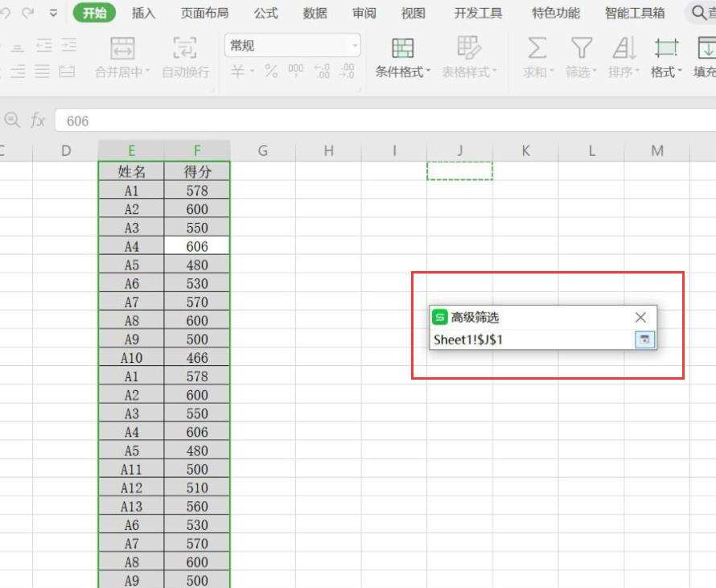Viewport: 716px width, 588px height.
Task: Click the dashed-border cell J1
Action: pos(460,171)
